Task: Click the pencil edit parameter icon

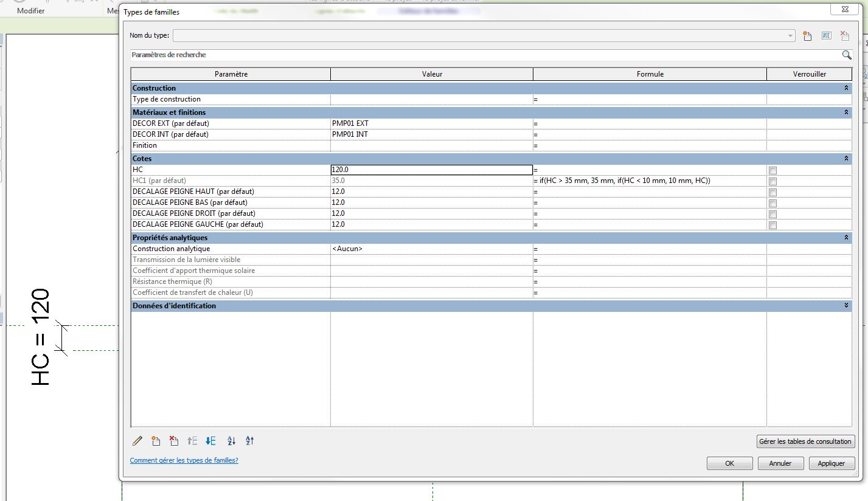Action: click(137, 441)
